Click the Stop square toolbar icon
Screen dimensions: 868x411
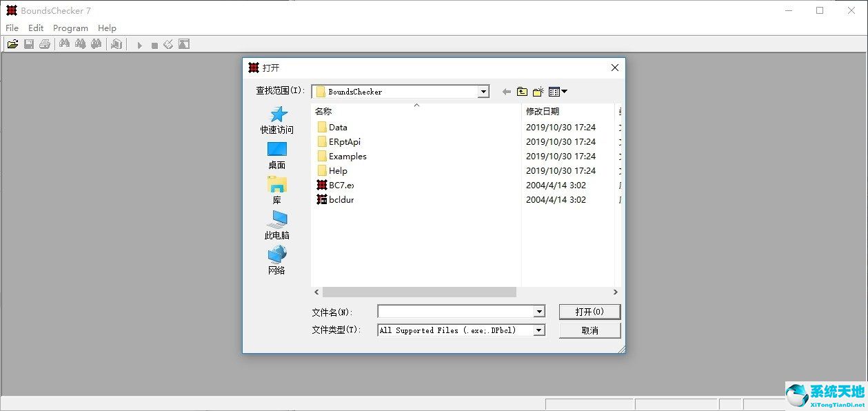pos(154,45)
